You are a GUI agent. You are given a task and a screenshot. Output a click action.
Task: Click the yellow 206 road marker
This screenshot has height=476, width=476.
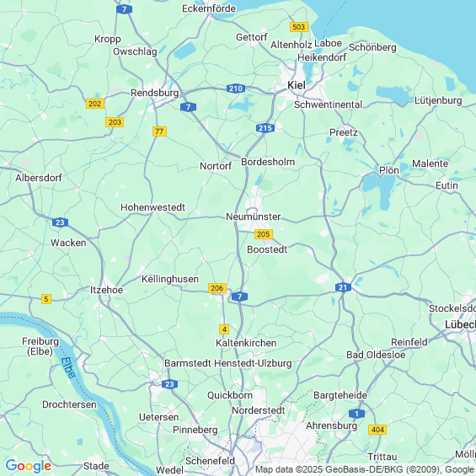click(x=217, y=288)
